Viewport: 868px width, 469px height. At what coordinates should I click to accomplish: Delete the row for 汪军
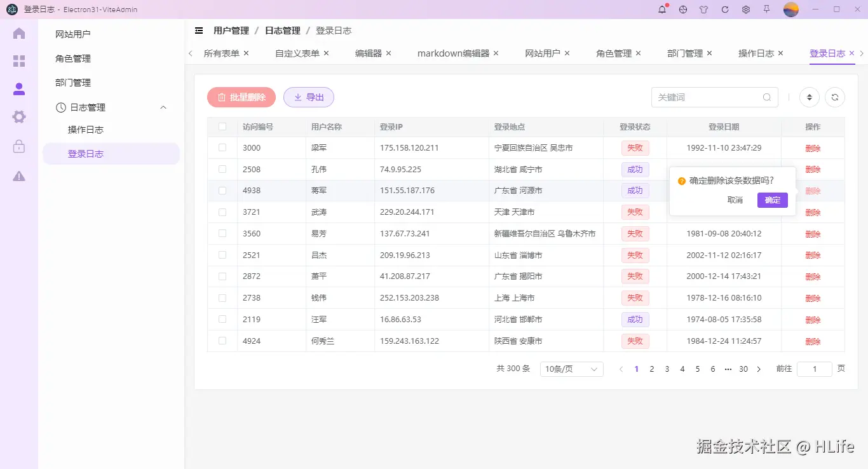click(x=813, y=320)
